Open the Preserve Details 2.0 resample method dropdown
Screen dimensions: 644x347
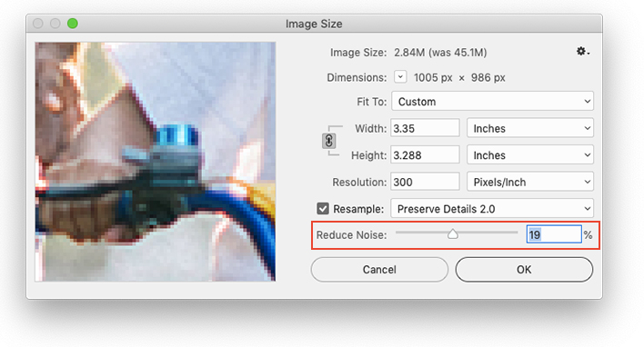pyautogui.click(x=492, y=209)
